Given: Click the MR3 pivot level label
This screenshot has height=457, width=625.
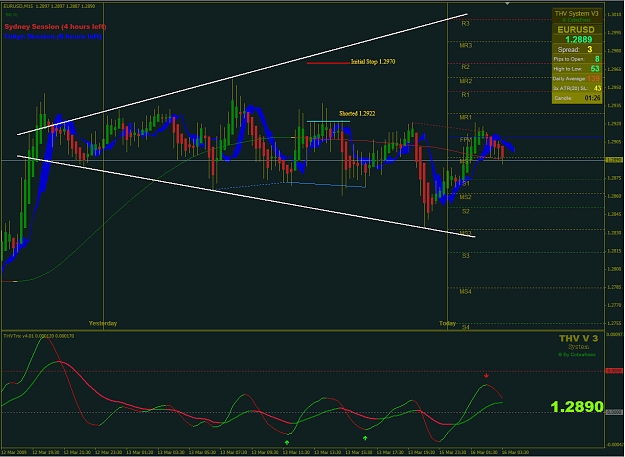Looking at the screenshot, I should (x=466, y=45).
